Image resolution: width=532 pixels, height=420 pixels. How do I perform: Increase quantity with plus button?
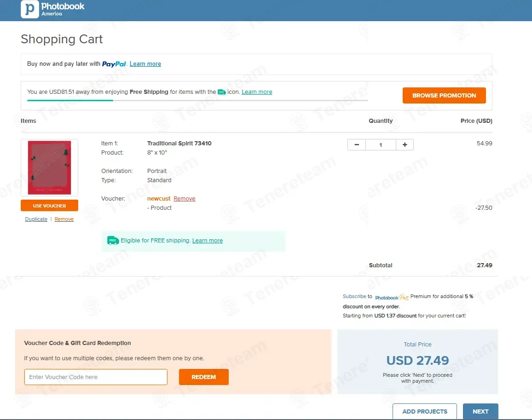(x=405, y=144)
